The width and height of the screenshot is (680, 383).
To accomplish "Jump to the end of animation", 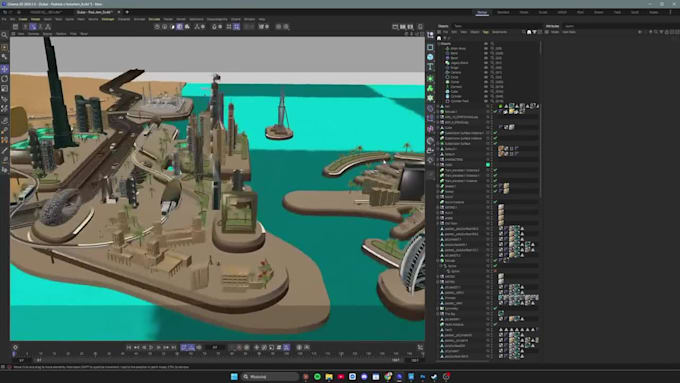I will (x=173, y=347).
